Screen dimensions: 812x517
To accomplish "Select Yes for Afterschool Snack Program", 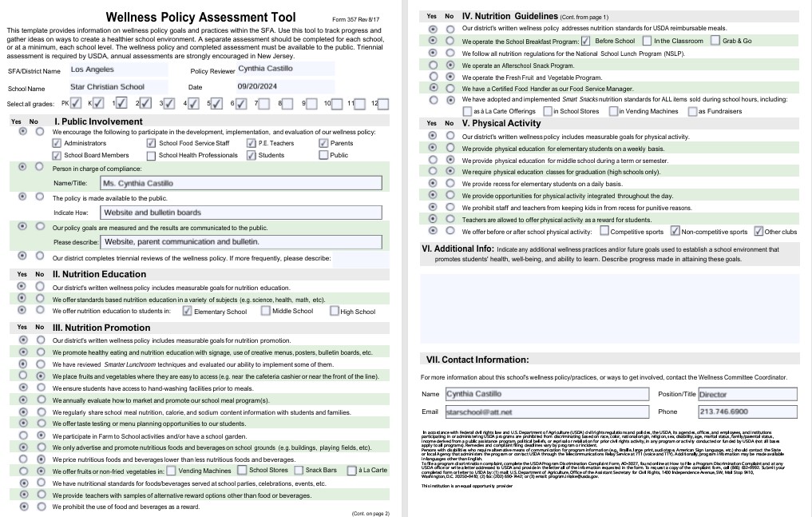I will point(433,65).
